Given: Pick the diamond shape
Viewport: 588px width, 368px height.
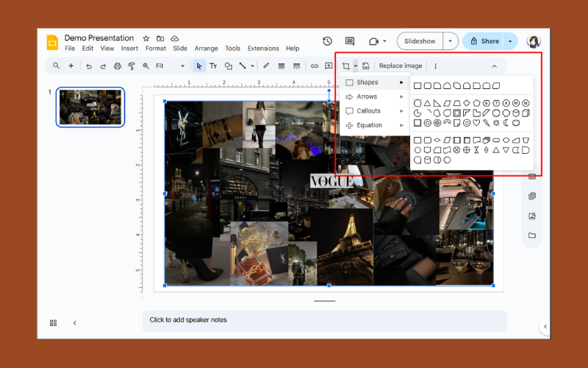Looking at the screenshot, I should point(467,103).
